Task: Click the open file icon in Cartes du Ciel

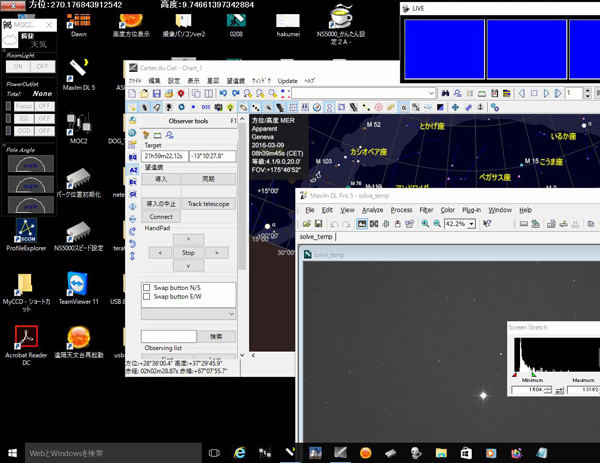Action: [144, 93]
